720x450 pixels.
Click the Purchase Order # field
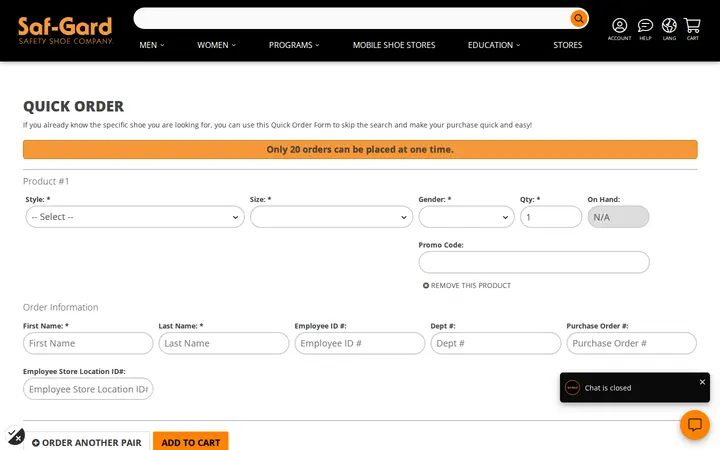click(x=631, y=343)
